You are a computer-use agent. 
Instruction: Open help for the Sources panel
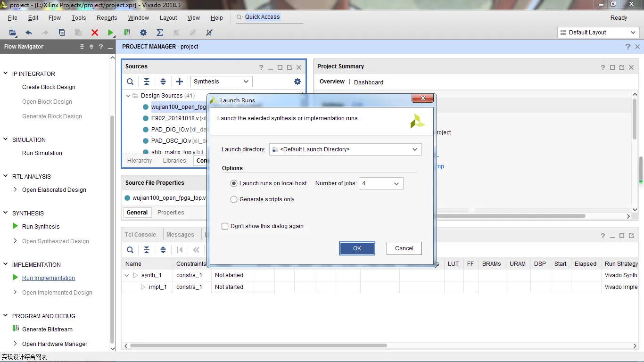pyautogui.click(x=261, y=67)
